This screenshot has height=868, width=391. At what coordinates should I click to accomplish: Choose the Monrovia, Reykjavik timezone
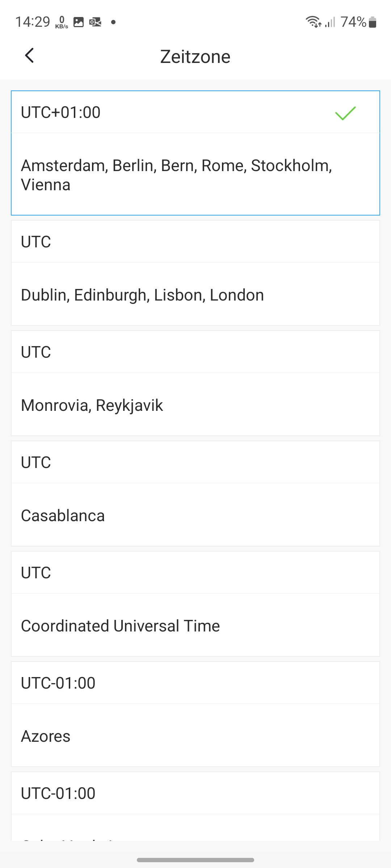(92, 405)
